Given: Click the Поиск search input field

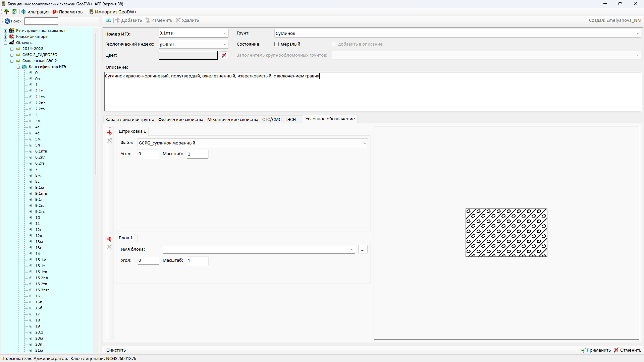Looking at the screenshot, I should [41, 21].
